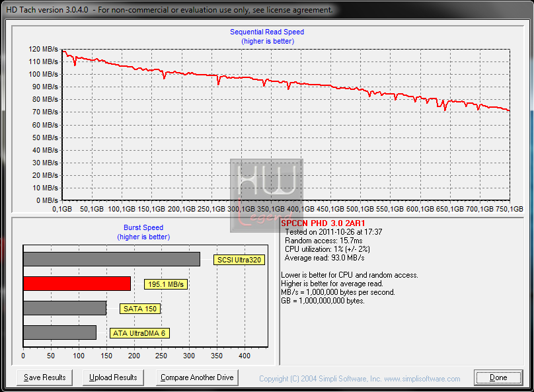Screen dimensions: 534x392
Task: Click the 0 MB/s axis label
Action: click(x=47, y=200)
